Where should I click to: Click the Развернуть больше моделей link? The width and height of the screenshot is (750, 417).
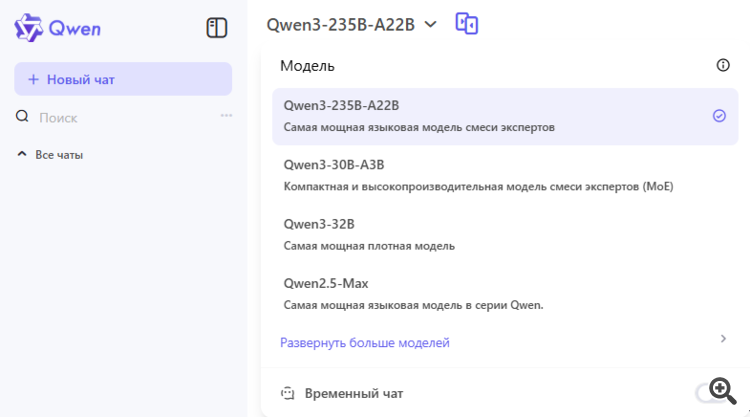[x=365, y=343]
